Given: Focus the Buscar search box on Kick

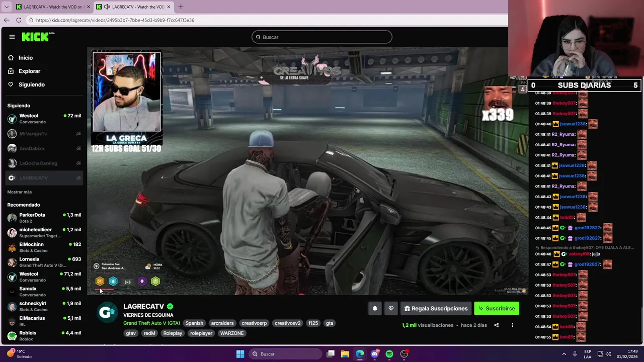Looking at the screenshot, I should [x=322, y=37].
